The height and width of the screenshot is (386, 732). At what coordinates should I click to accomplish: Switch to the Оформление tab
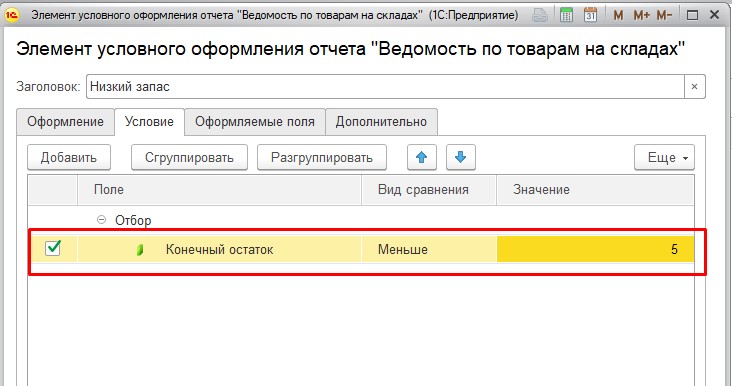coord(65,122)
